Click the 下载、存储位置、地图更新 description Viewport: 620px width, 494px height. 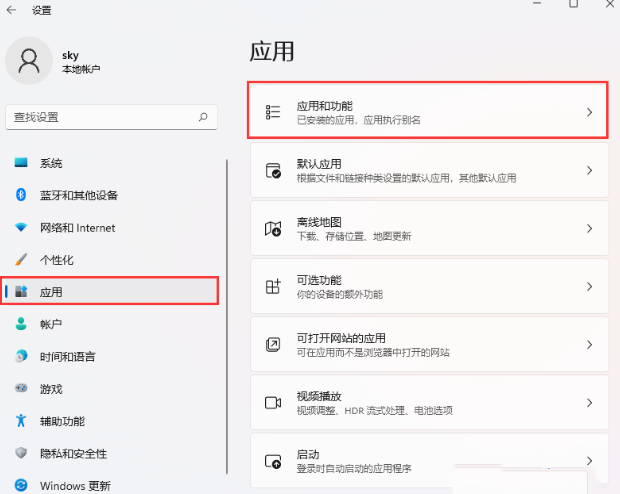coord(354,236)
